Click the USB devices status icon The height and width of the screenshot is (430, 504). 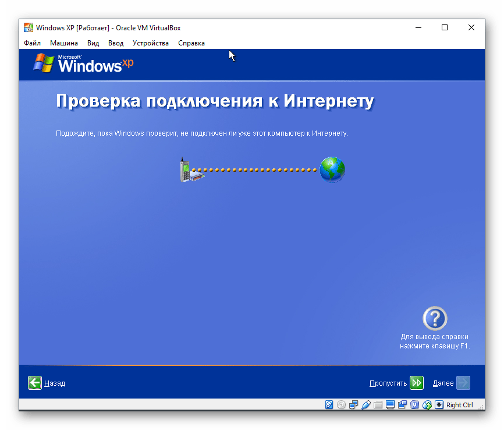366,404
